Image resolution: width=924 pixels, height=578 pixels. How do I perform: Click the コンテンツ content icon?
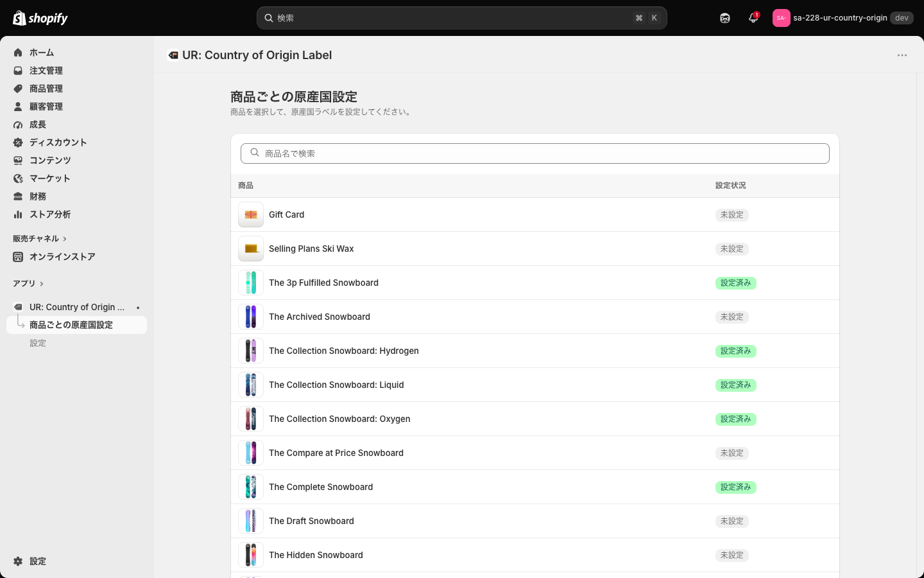pyautogui.click(x=18, y=161)
